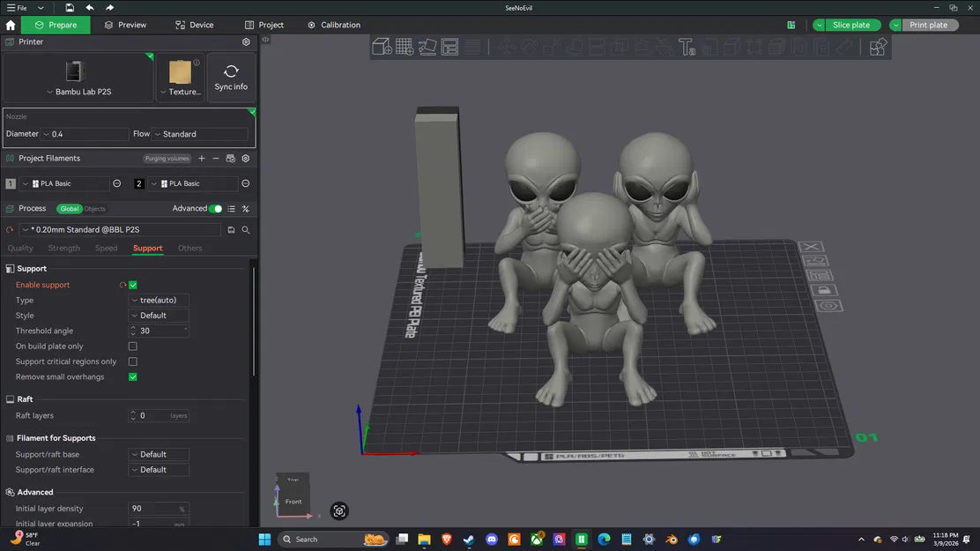The image size is (980, 551).
Task: Turn off the Advanced settings toggle
Action: [x=216, y=209]
